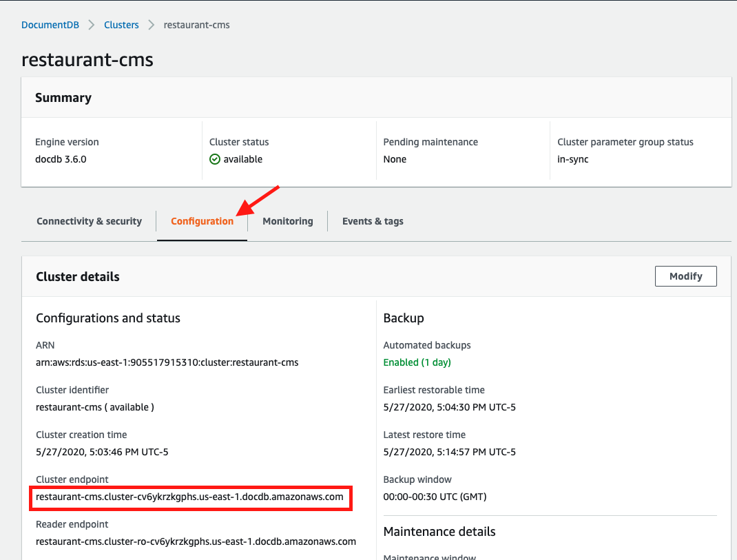This screenshot has height=560, width=737.
Task: Click the Enabled (1 day) backup status
Action: (x=417, y=362)
